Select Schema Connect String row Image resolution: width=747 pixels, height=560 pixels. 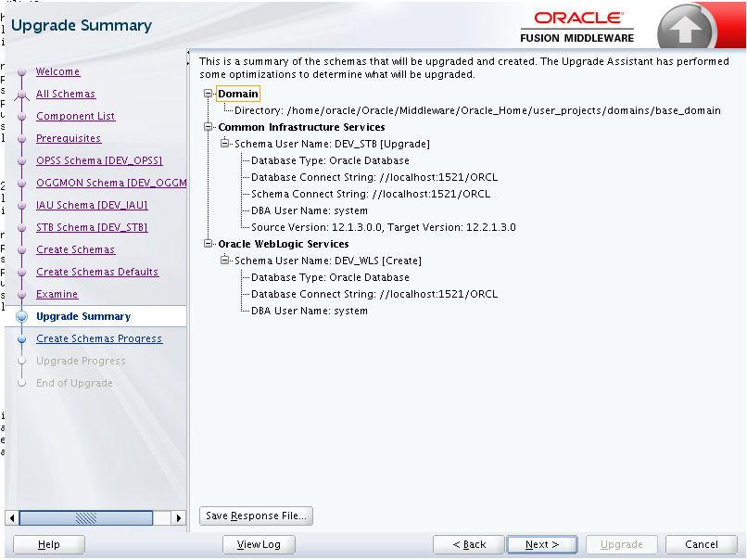[371, 194]
